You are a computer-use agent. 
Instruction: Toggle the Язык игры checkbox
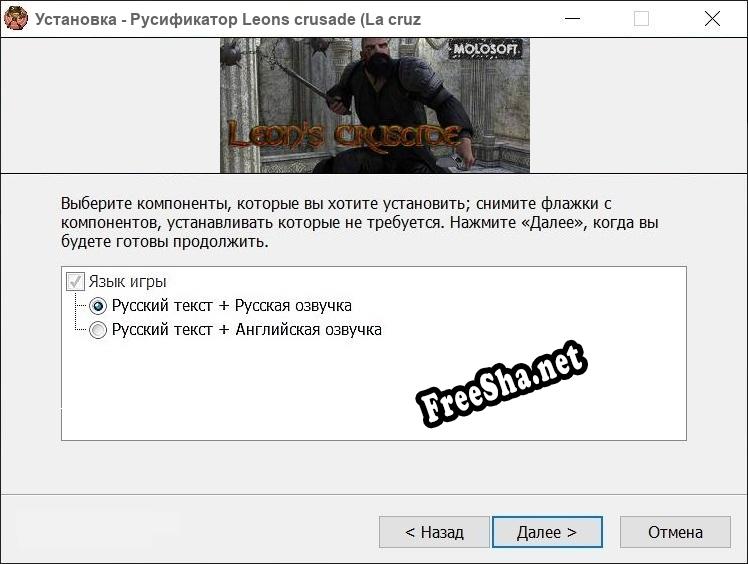coord(75,282)
